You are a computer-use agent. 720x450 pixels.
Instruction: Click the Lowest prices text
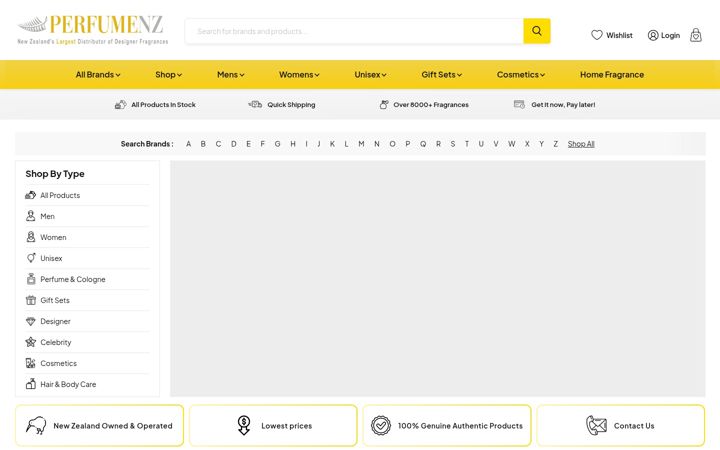(287, 426)
